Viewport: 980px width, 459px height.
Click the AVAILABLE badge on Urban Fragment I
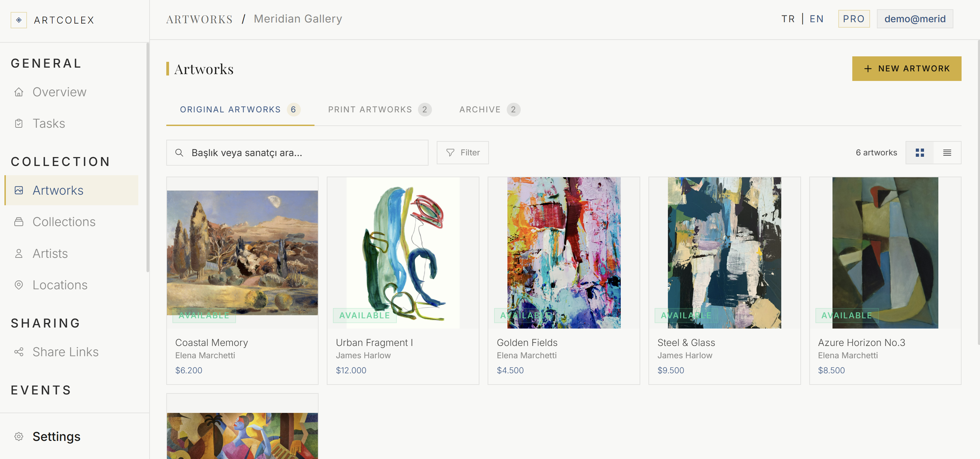point(364,316)
